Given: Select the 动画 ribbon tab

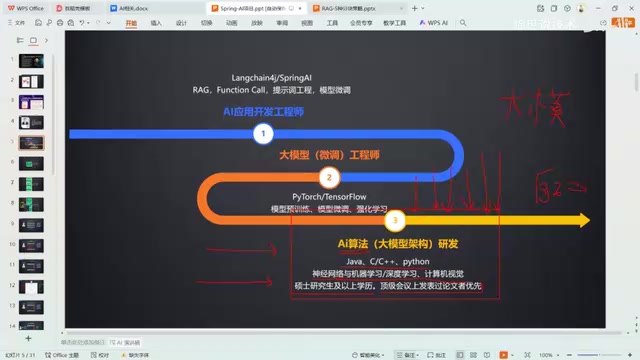Looking at the screenshot, I should click(x=231, y=23).
